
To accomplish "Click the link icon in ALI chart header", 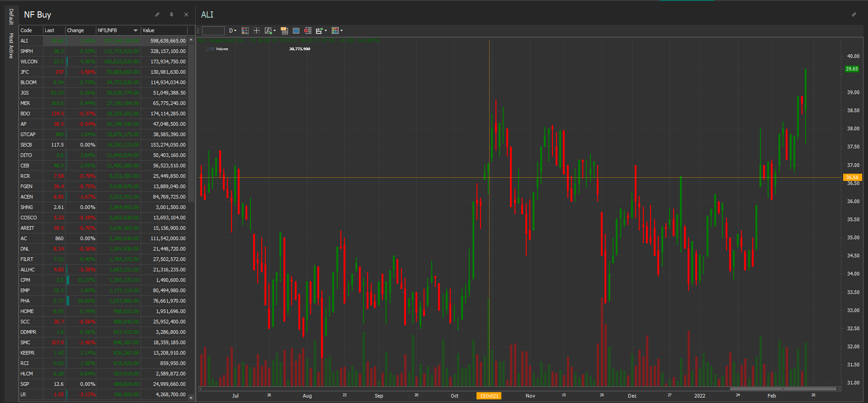I will 854,14.
